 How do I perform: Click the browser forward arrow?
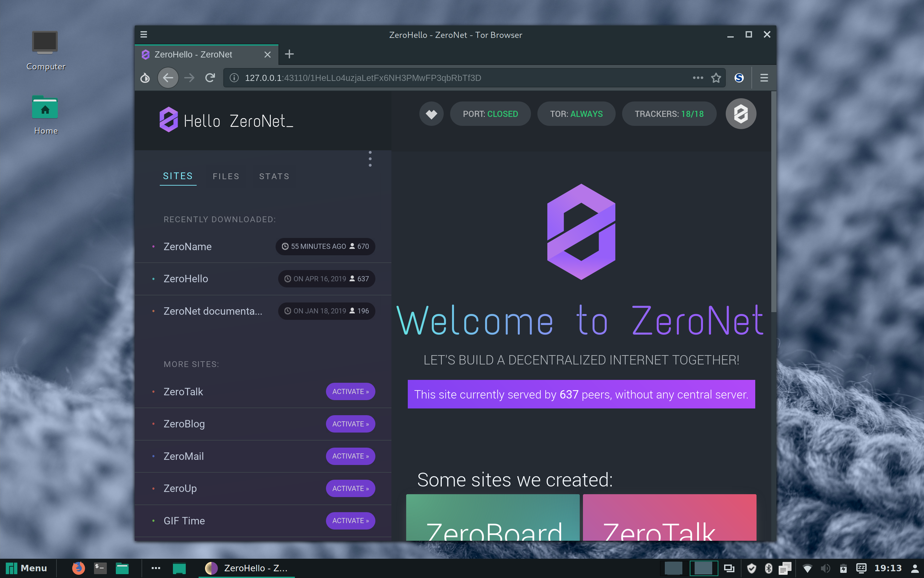[x=189, y=78]
